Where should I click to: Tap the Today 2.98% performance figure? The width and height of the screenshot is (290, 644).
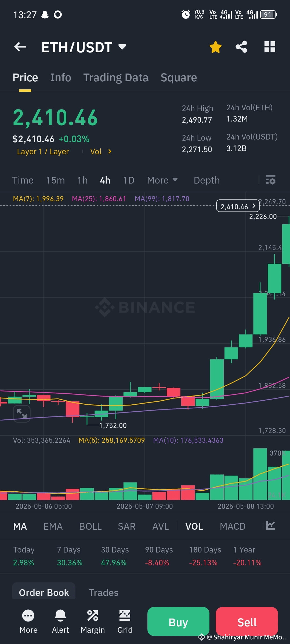[24, 563]
